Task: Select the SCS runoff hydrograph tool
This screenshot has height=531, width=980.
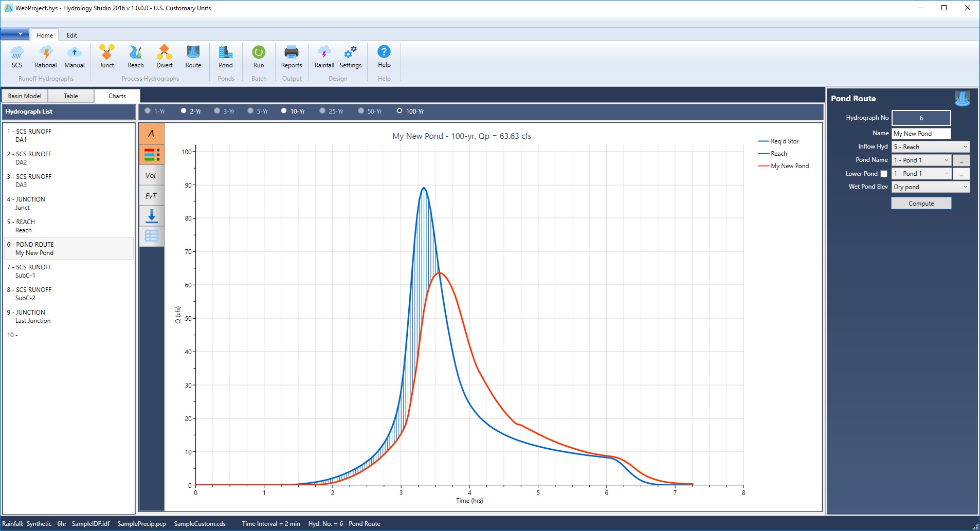Action: (17, 57)
